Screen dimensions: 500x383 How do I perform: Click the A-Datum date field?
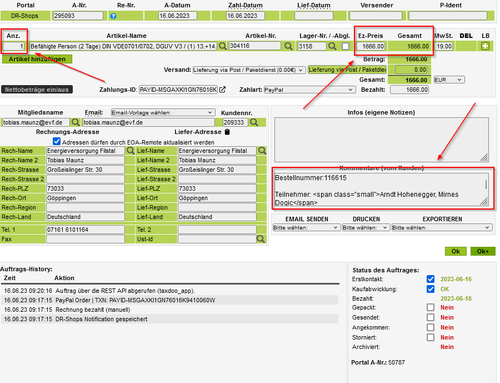click(x=177, y=16)
